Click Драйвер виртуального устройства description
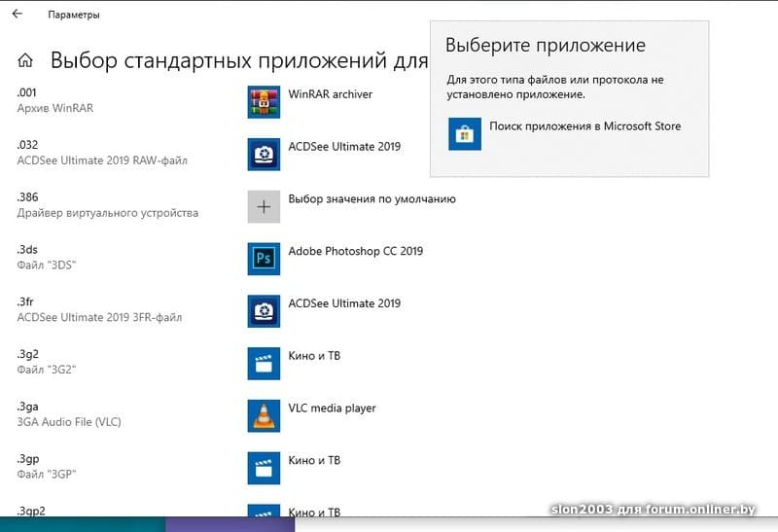778x532 pixels. coord(108,213)
